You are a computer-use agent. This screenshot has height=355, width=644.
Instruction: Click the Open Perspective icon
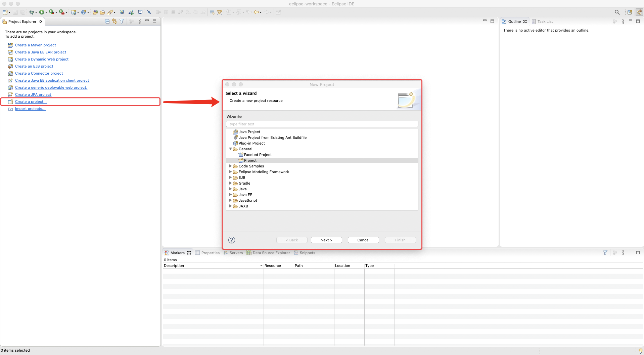pyautogui.click(x=630, y=12)
